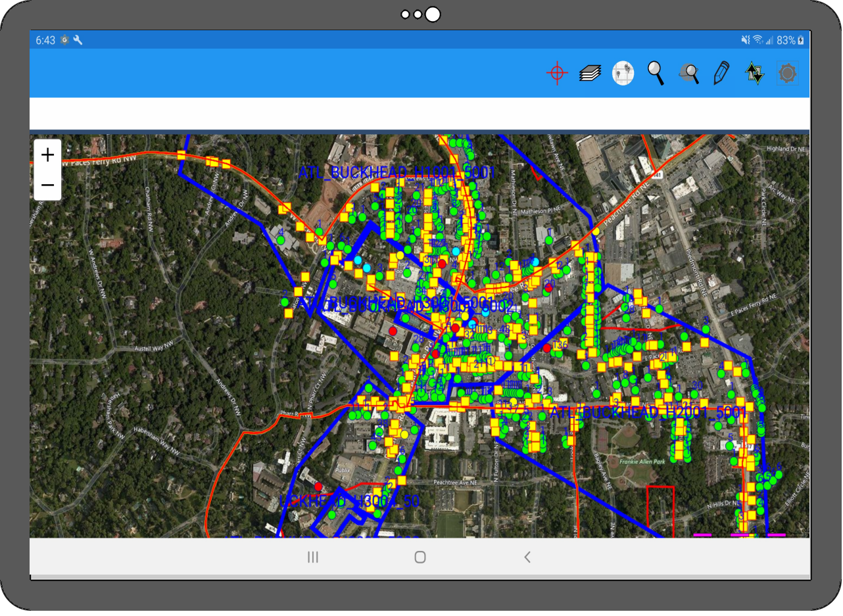Click the Highland Dr NE street label
The image size is (843, 616).
[x=786, y=149]
